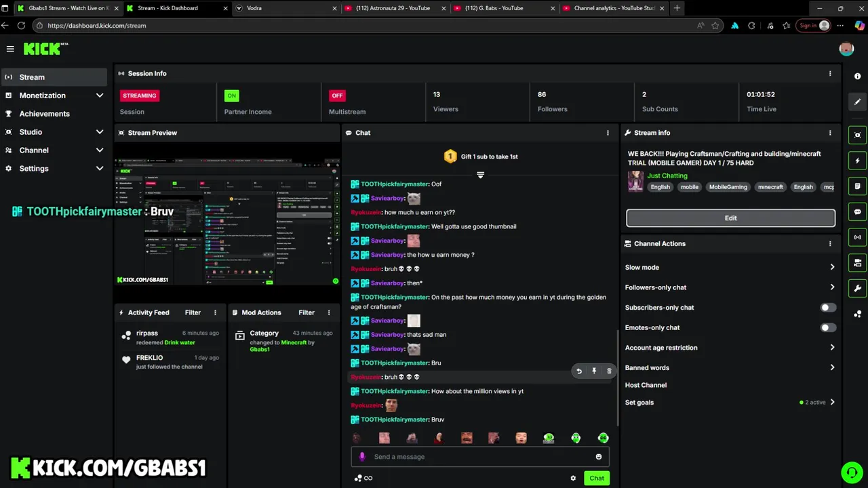Toggle Emotes-only chat switch

click(828, 328)
